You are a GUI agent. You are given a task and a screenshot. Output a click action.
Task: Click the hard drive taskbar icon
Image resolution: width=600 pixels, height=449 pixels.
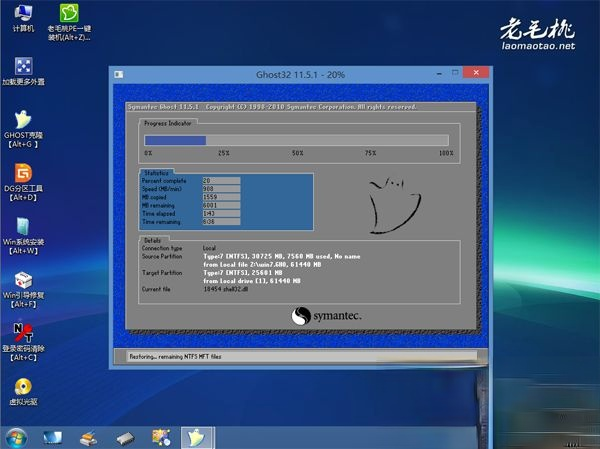point(126,438)
